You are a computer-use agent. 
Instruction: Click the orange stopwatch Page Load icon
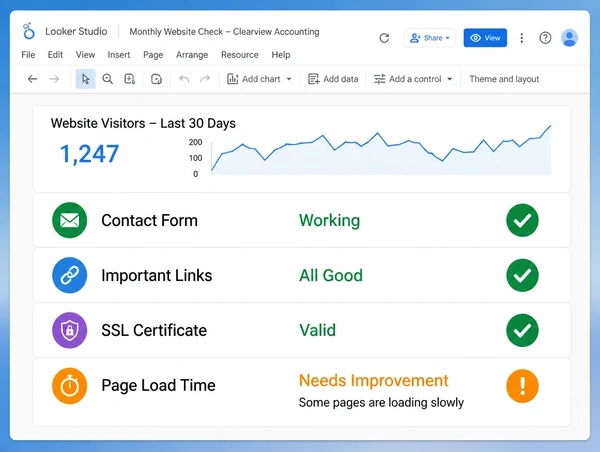click(x=70, y=386)
